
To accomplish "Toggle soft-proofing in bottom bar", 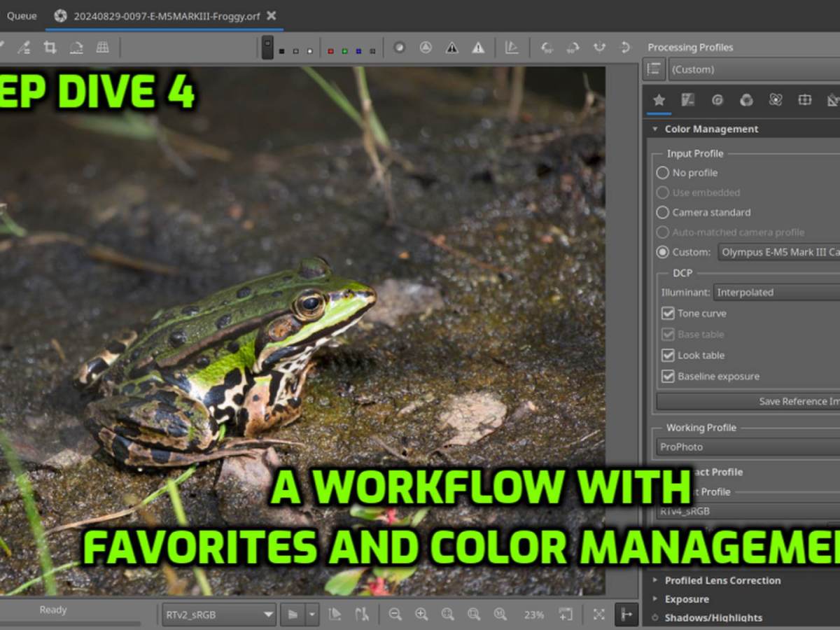I will (335, 615).
